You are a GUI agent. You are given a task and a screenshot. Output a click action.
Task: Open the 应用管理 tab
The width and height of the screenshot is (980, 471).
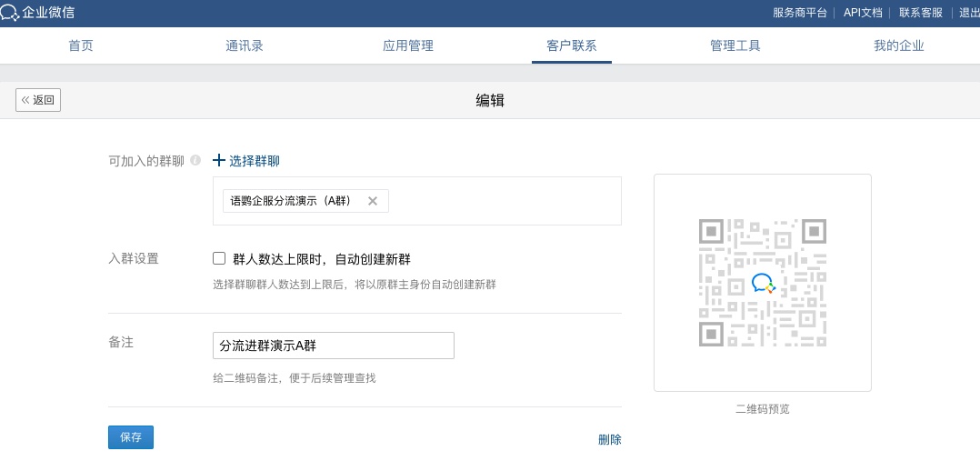[408, 46]
